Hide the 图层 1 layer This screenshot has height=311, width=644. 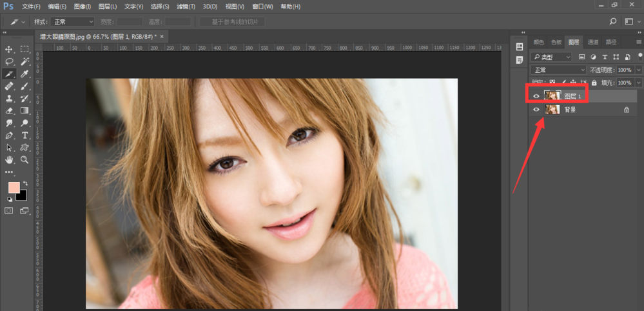[x=536, y=96]
